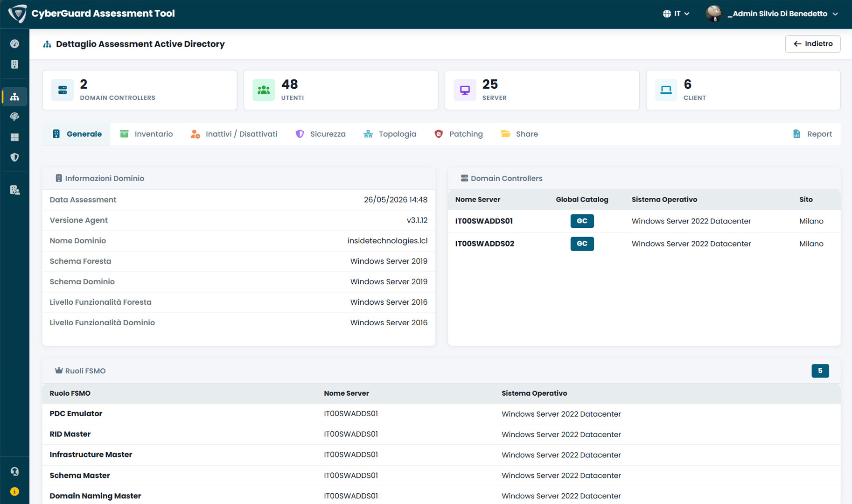Click the Global Catalog column header

pos(582,200)
